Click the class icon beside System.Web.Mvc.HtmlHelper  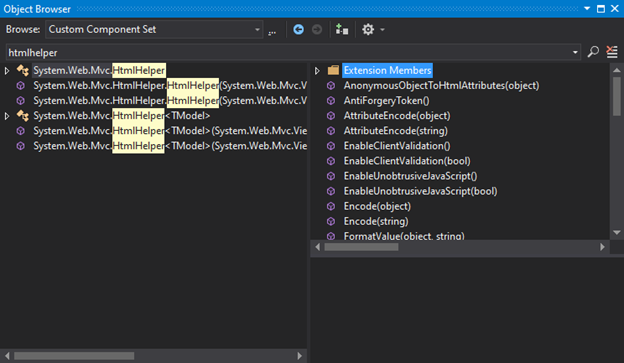[x=22, y=70]
